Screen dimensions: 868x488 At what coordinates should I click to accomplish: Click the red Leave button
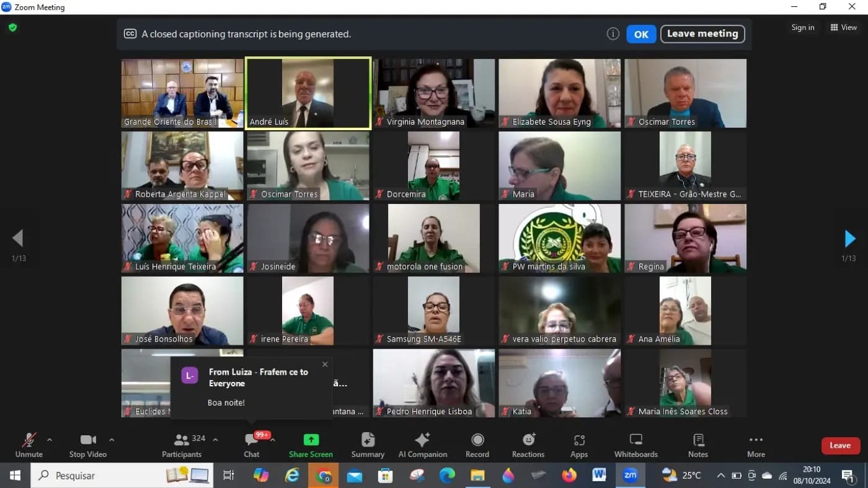click(x=841, y=445)
